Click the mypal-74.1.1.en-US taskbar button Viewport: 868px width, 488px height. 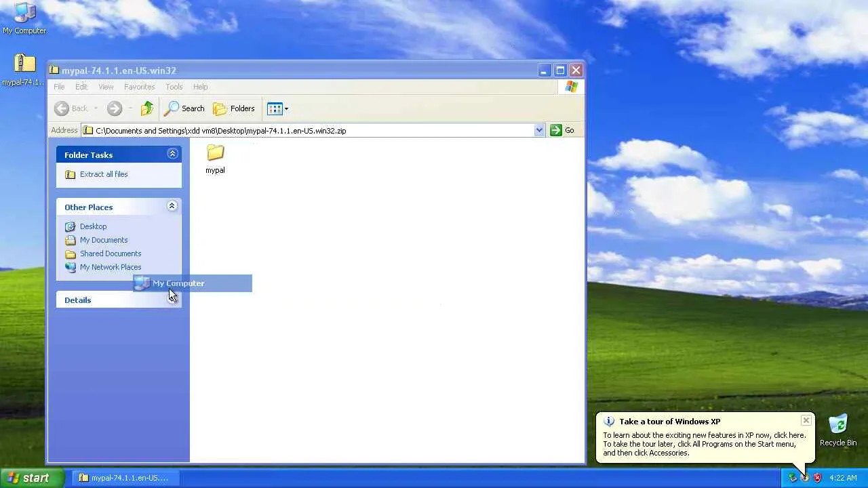click(126, 478)
